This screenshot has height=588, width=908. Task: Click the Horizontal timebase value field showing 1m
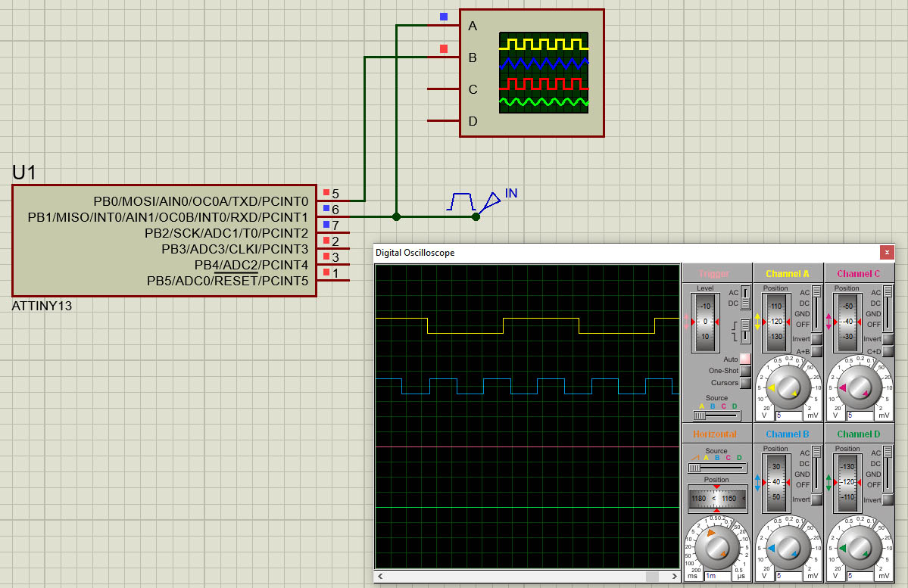[x=716, y=576]
